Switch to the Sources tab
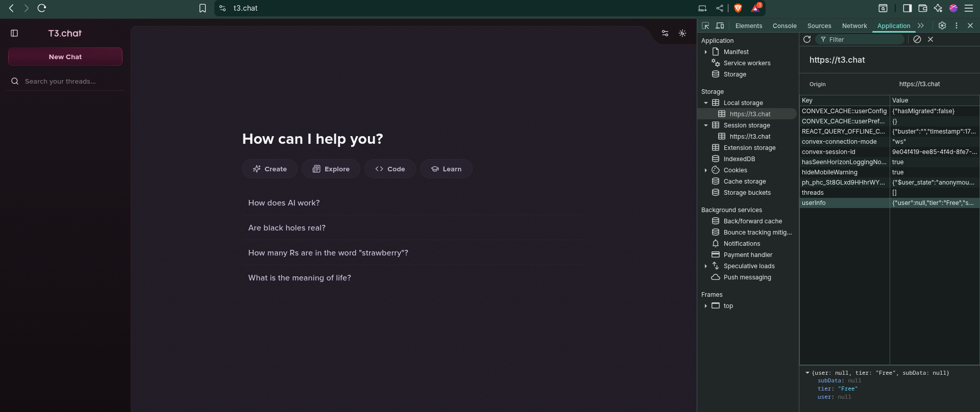This screenshot has height=412, width=980. pos(819,26)
